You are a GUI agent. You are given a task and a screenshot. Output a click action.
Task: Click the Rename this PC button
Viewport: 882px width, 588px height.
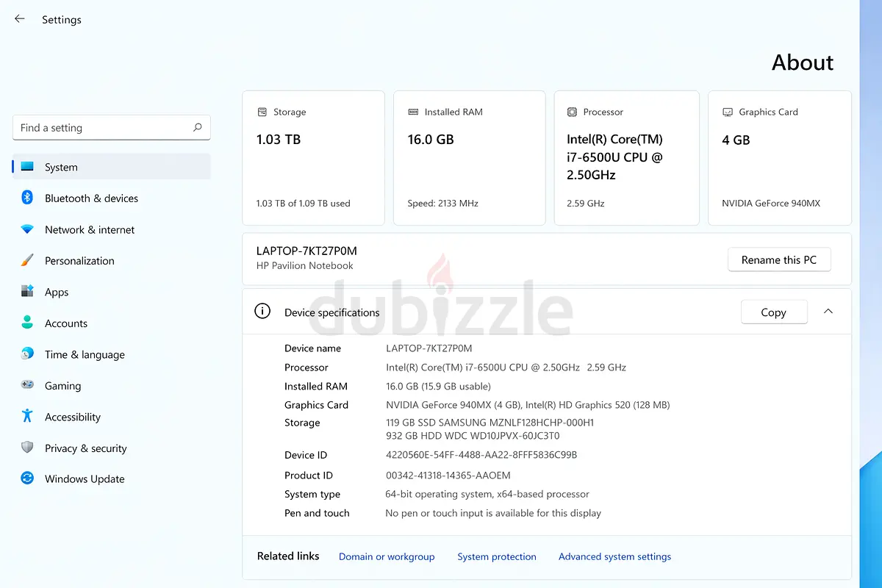(778, 259)
